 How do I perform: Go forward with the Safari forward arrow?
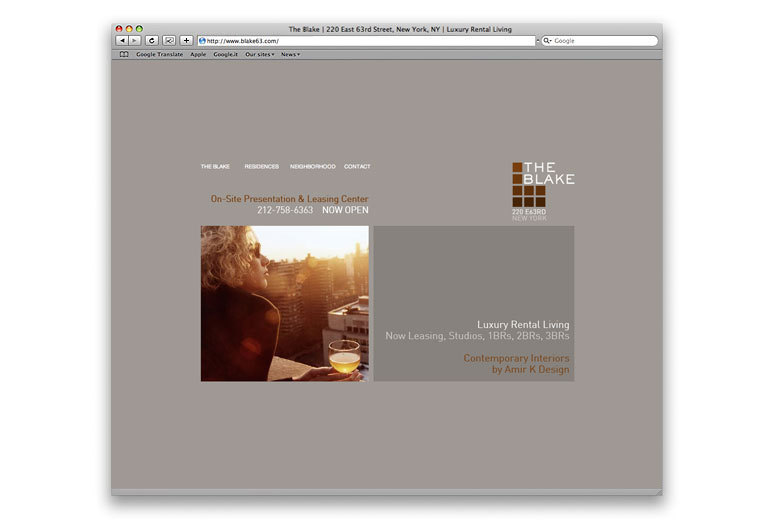[x=135, y=40]
